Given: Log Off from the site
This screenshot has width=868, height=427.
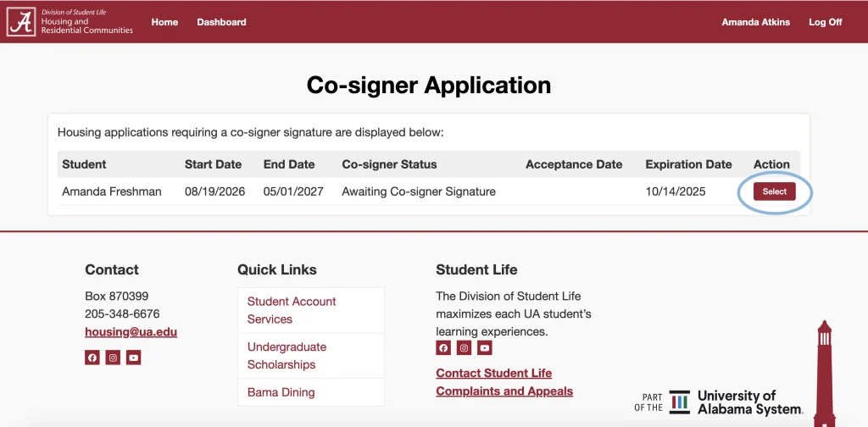Looking at the screenshot, I should (825, 22).
